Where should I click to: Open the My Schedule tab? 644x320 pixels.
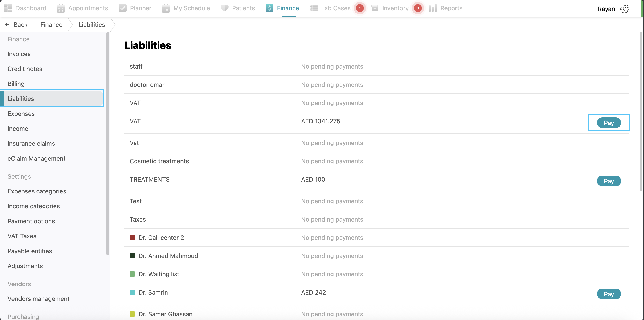pyautogui.click(x=191, y=8)
